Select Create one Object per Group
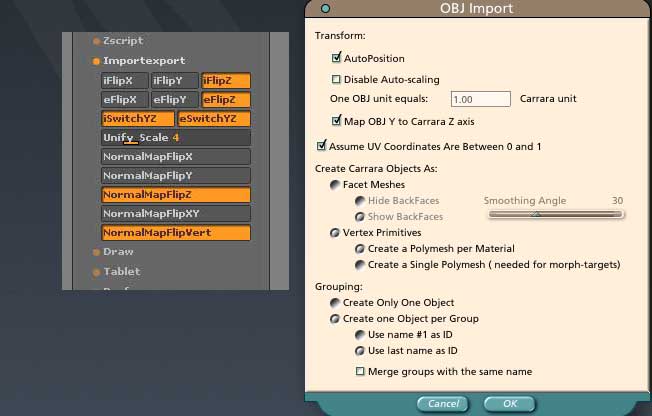This screenshot has width=652, height=416. (x=335, y=319)
